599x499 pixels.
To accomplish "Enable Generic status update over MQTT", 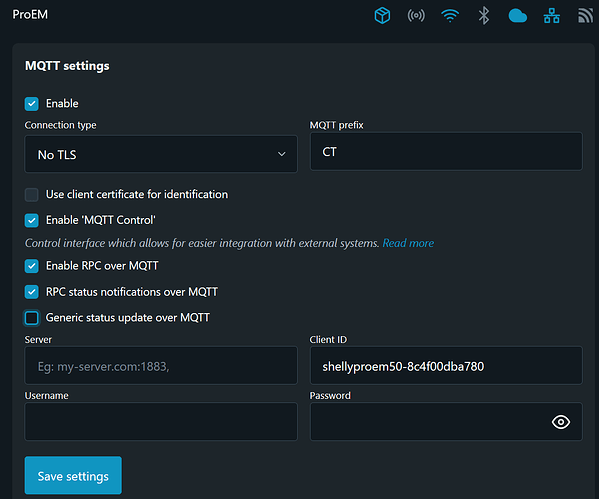I will pos(32,318).
